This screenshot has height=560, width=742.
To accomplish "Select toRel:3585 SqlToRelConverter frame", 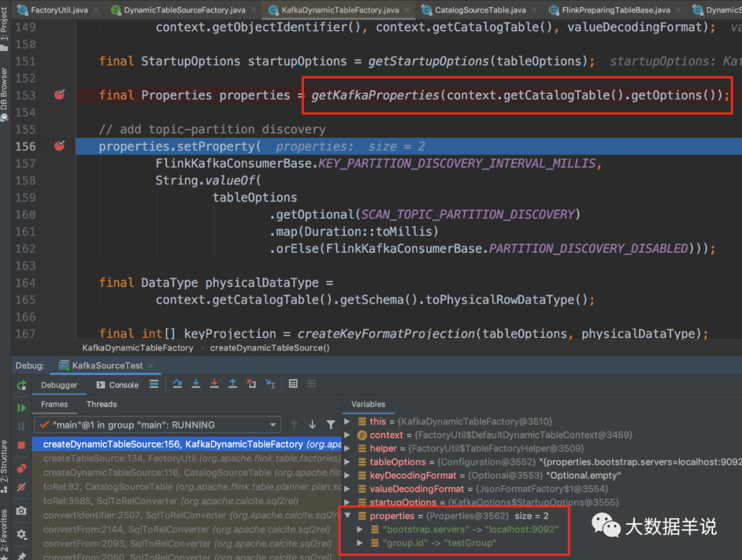I will [x=187, y=501].
